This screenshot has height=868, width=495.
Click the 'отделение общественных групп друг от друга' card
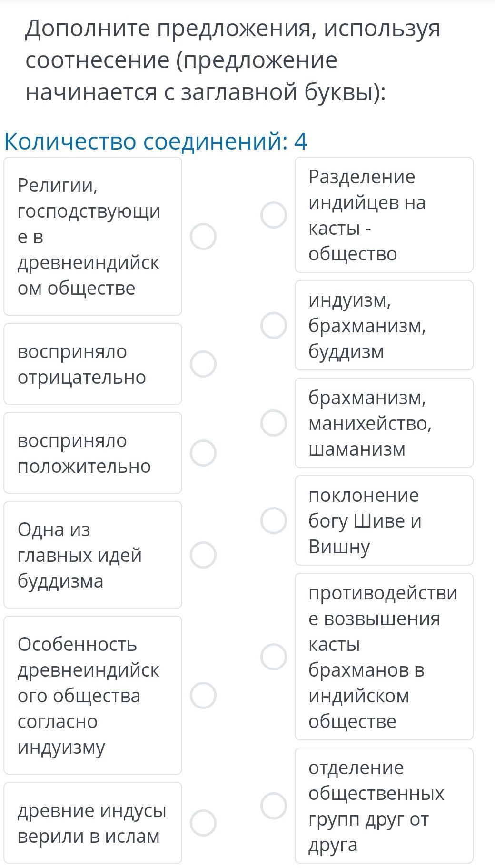tap(384, 806)
